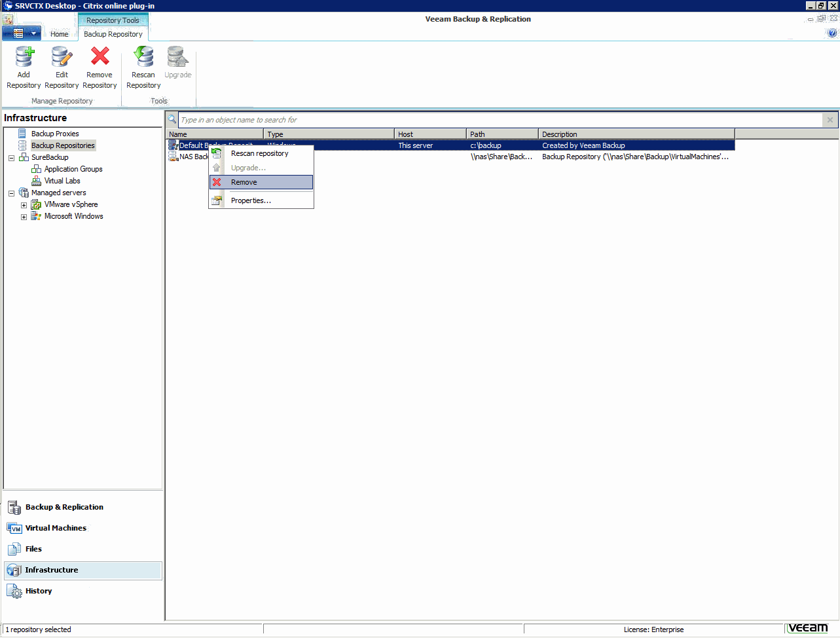Viewport: 840px width, 638px height.
Task: Open the History view
Action: tap(83, 591)
